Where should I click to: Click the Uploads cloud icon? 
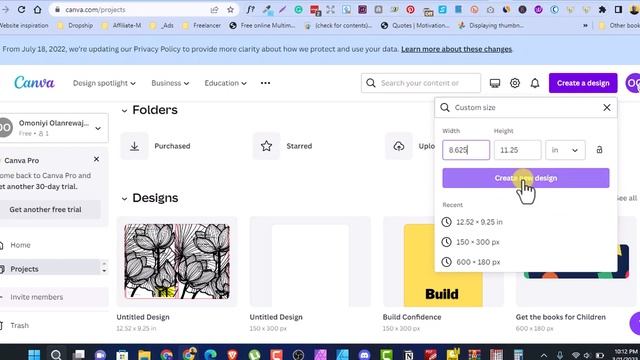[x=399, y=146]
